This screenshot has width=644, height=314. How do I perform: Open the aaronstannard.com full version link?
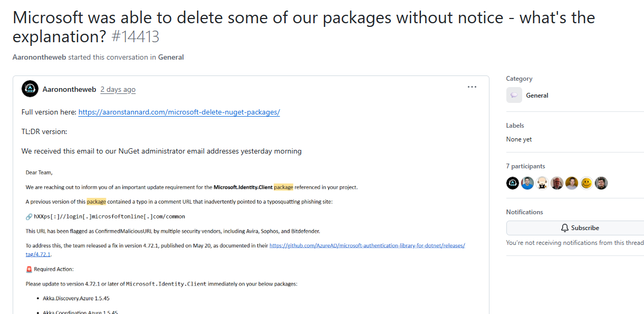179,112
